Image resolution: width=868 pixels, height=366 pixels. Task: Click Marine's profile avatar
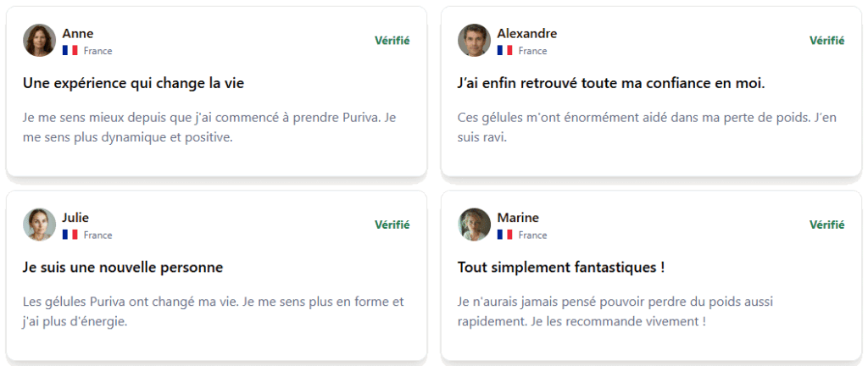475,225
